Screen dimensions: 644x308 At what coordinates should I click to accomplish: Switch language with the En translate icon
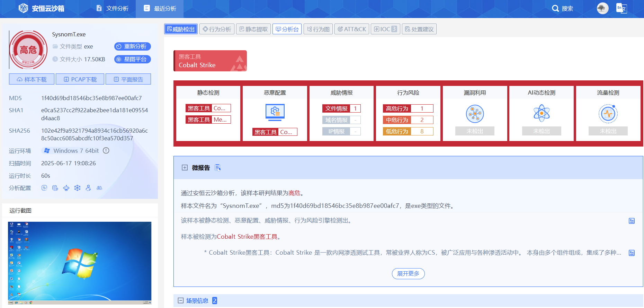tap(621, 8)
